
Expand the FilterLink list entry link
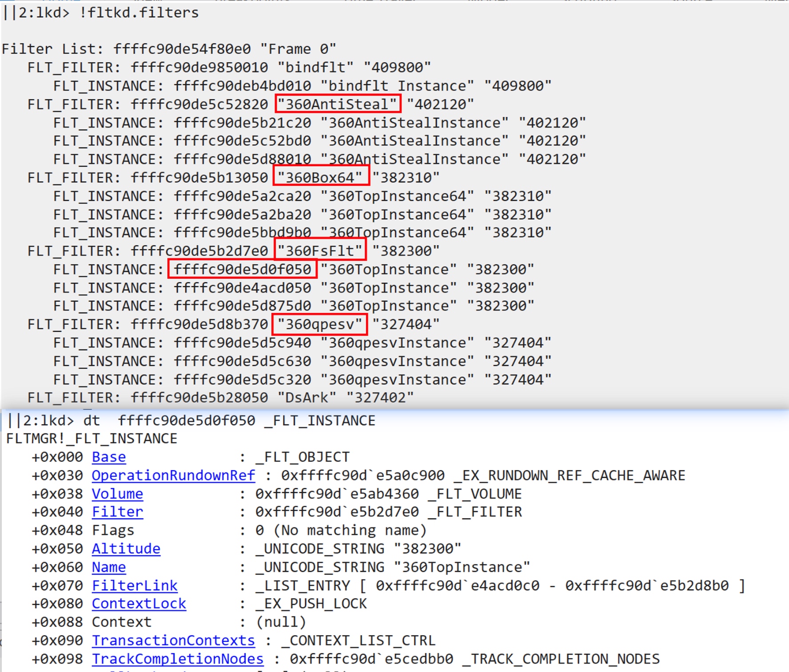coord(135,586)
